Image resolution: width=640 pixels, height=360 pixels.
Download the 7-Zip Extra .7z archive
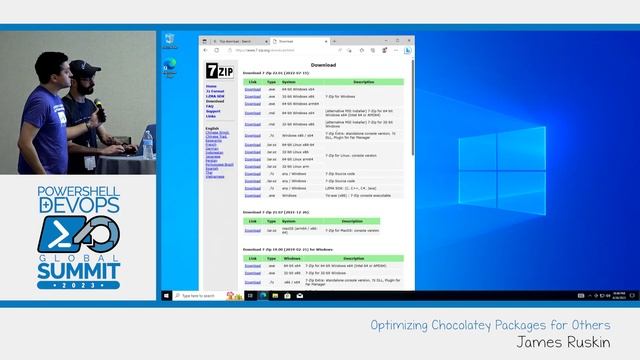(x=252, y=135)
